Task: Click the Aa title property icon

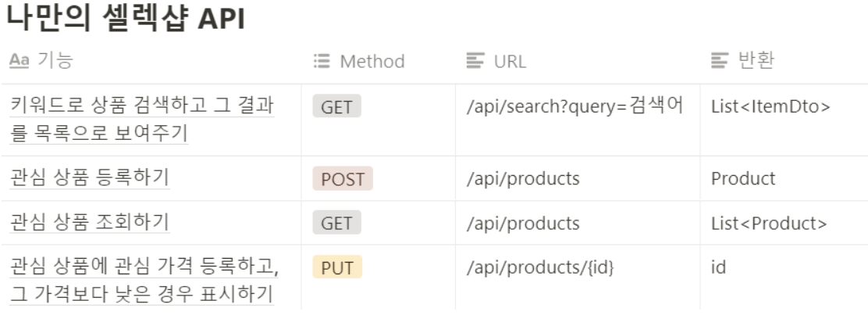Action: (x=19, y=60)
